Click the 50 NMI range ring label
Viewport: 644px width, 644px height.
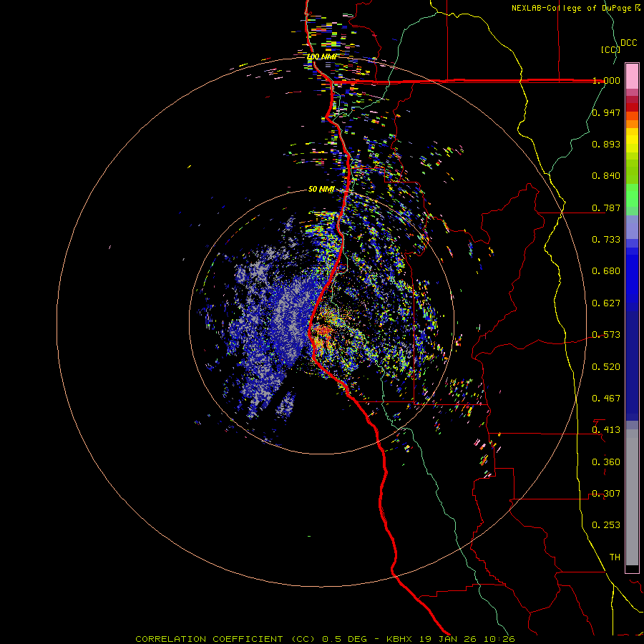(x=321, y=190)
